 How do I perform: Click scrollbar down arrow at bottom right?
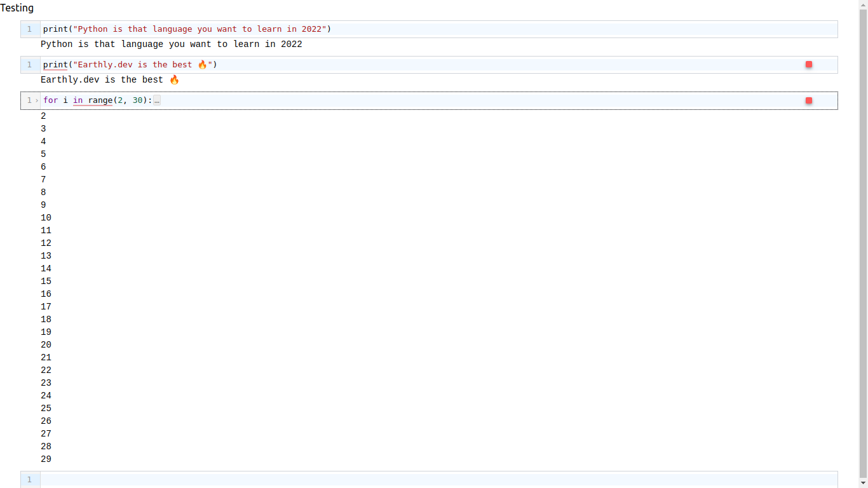863,484
